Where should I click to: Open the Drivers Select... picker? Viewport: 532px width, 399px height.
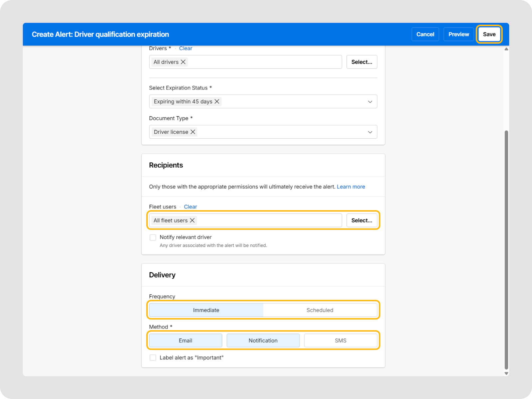362,62
